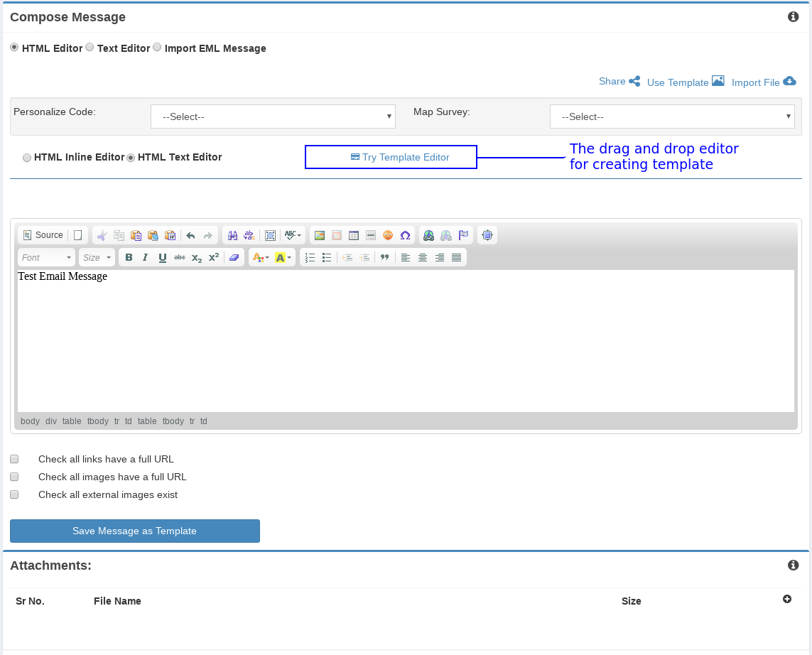The image size is (812, 655).
Task: Insert a smiley emoticon
Action: tap(388, 235)
